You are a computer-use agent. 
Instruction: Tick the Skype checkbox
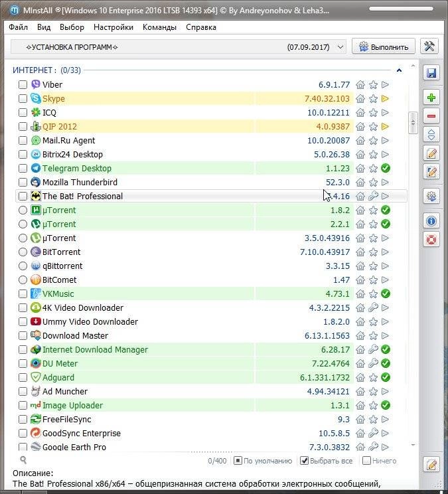pyautogui.click(x=23, y=99)
